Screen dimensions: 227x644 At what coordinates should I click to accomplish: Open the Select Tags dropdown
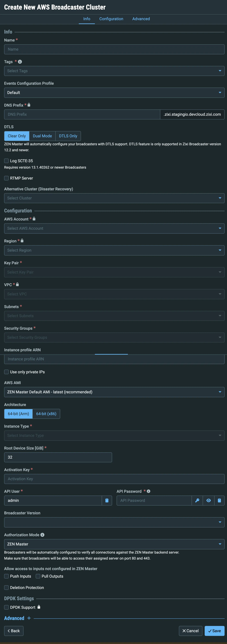point(114,71)
